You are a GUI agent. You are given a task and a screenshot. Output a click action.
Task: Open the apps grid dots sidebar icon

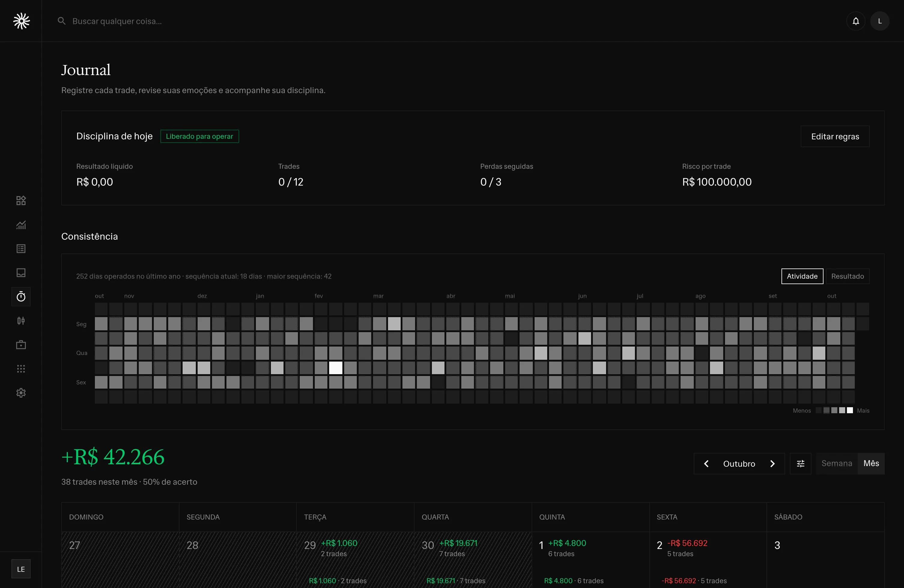point(21,369)
